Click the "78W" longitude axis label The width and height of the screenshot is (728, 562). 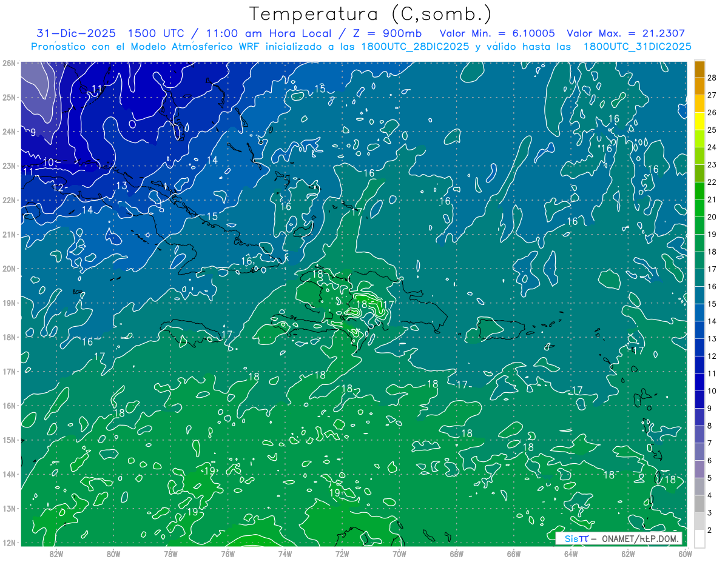click(x=170, y=554)
